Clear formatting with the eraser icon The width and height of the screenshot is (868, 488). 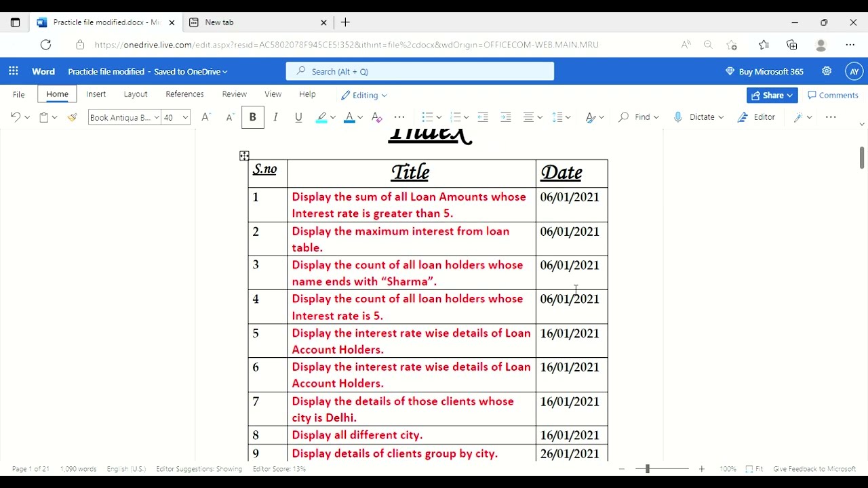[x=377, y=117]
